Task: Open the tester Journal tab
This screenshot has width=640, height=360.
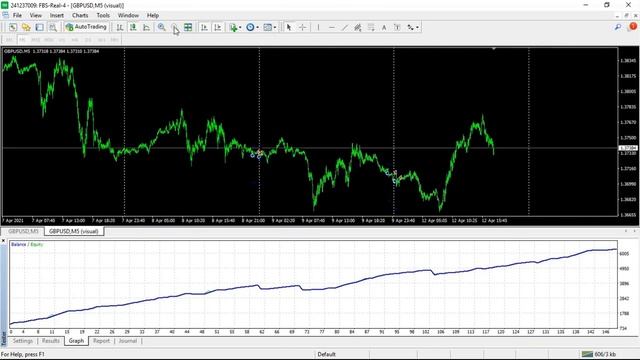Action: click(128, 341)
